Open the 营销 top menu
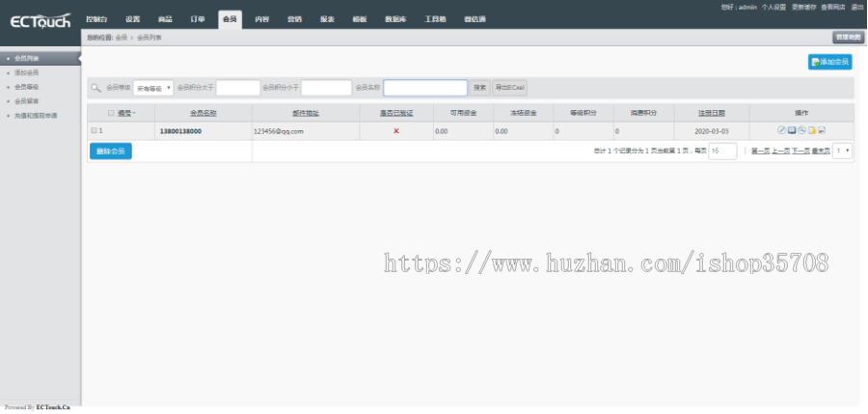868x414 pixels. tap(294, 19)
